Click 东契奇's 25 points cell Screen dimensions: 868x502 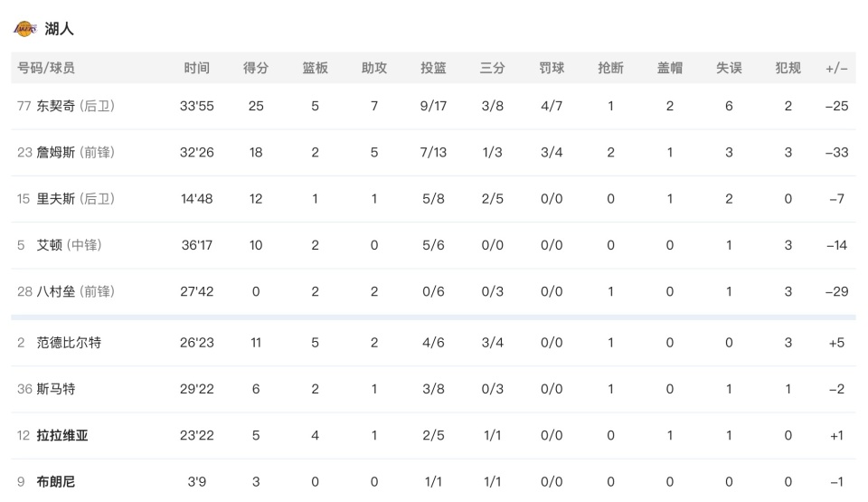(256, 106)
